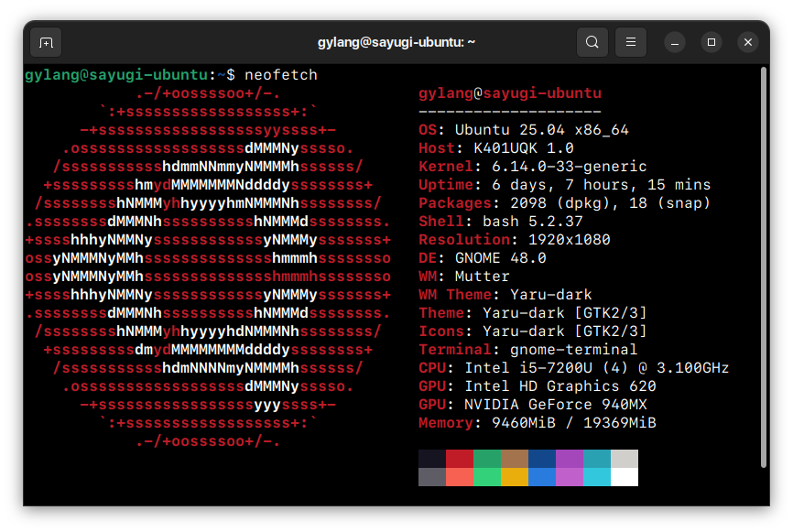Maximize the terminal window
Screen dimensions: 793x532
(712, 42)
